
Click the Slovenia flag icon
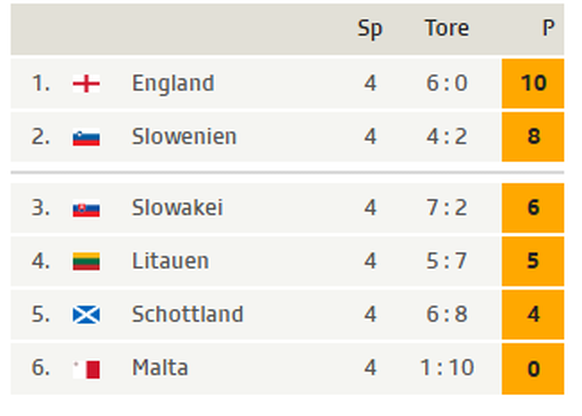click(86, 137)
